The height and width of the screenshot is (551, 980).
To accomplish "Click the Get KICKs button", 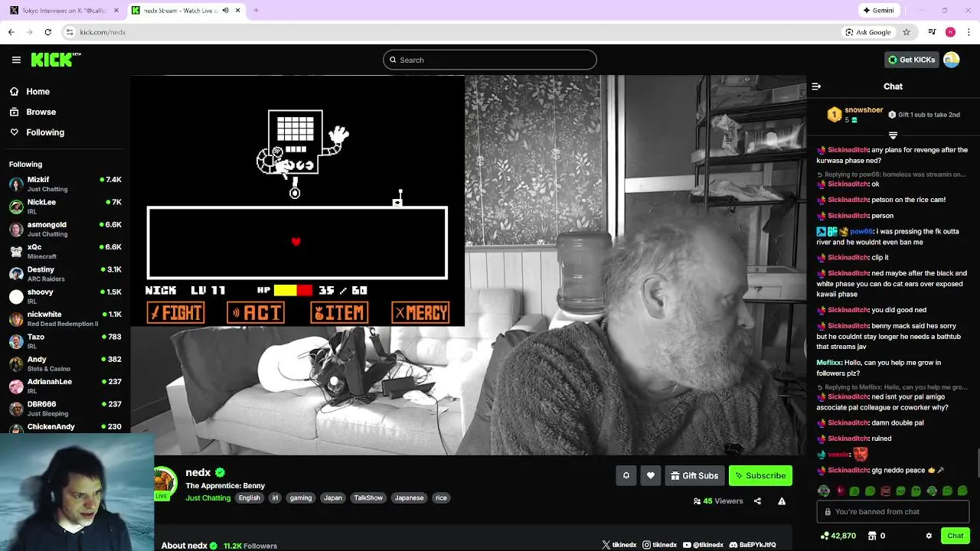I will 911,60.
